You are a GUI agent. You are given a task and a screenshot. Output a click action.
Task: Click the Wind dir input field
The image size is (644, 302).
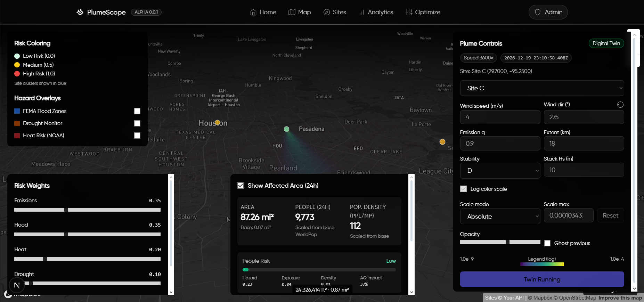pos(584,117)
